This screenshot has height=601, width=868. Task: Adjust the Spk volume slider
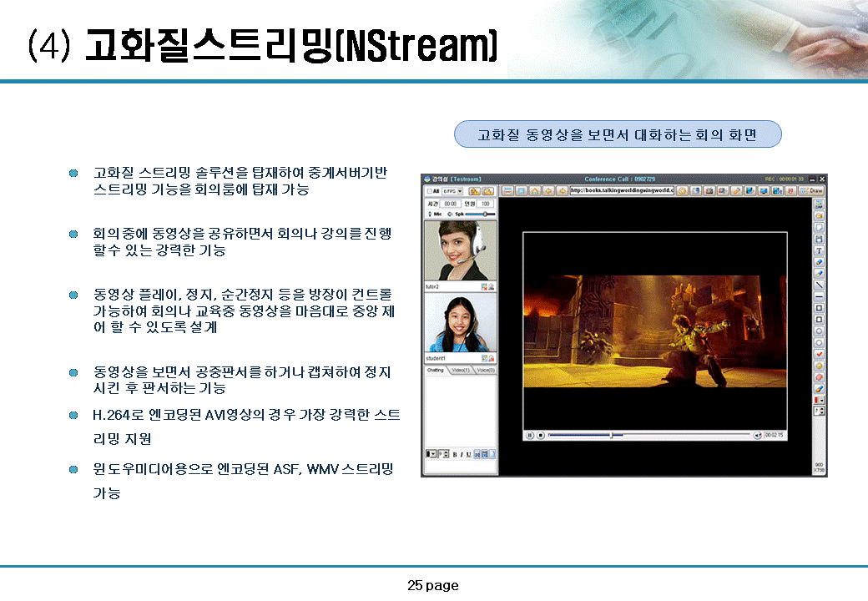480,214
